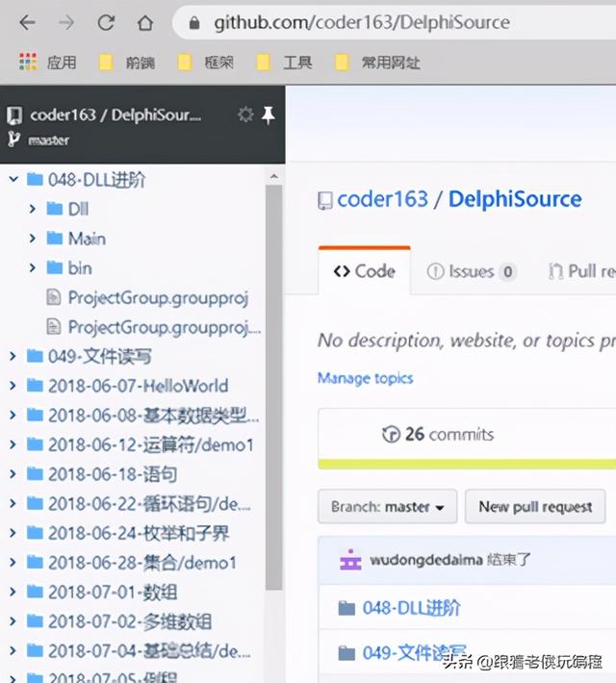This screenshot has width=616, height=683.
Task: Click the folder icon beside 049-文件读写 in the file list
Action: [346, 653]
